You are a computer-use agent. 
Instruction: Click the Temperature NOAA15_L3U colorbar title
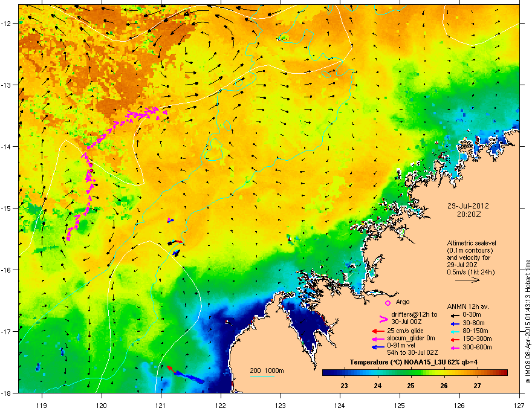tap(414, 362)
